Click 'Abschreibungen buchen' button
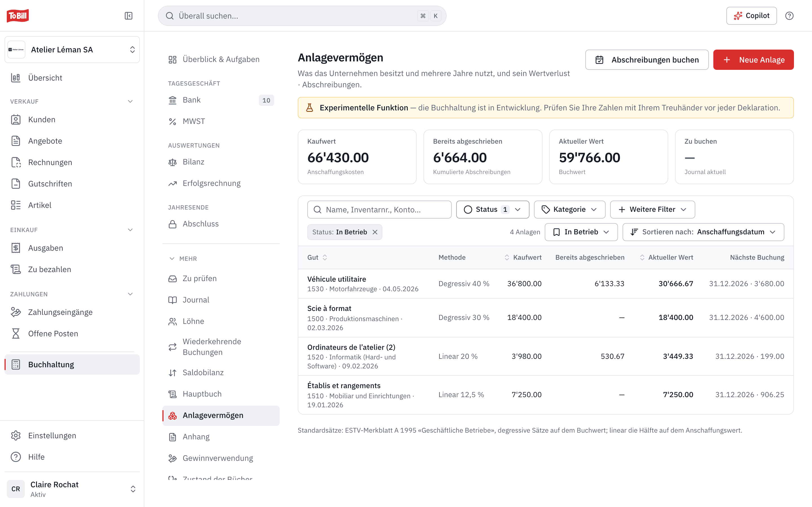 click(x=646, y=60)
